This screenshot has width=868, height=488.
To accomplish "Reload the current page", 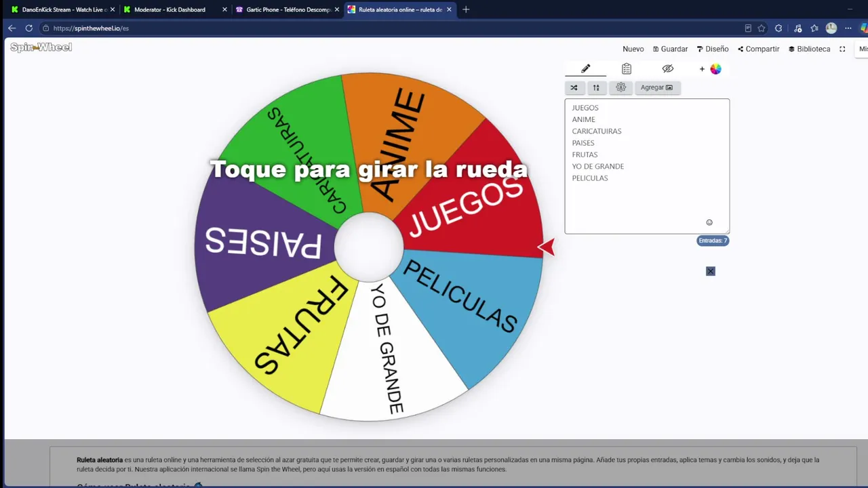I will pos(28,28).
